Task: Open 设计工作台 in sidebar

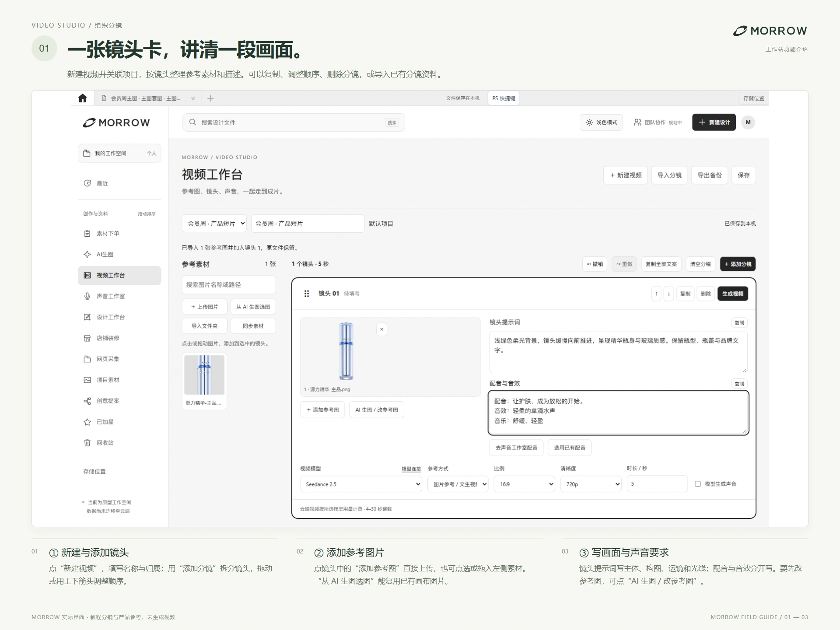Action: click(x=119, y=317)
